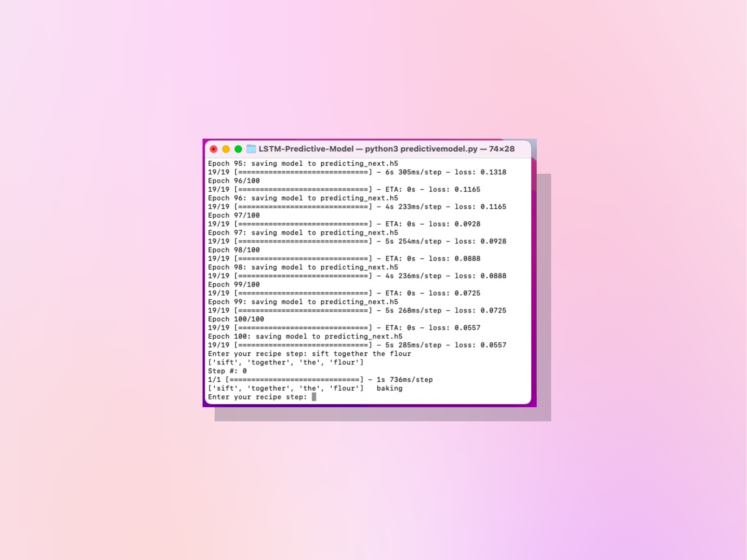Click the 'Epoch 96/100' line
The image size is (747, 560).
click(x=234, y=181)
